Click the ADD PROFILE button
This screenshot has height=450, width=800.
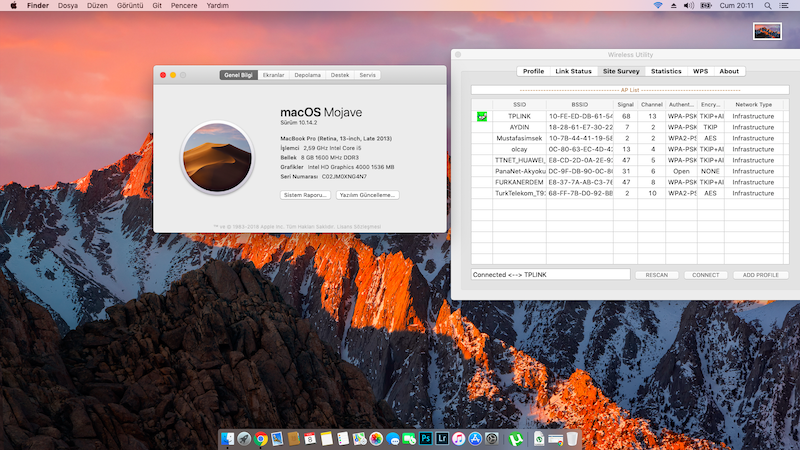pyautogui.click(x=760, y=275)
